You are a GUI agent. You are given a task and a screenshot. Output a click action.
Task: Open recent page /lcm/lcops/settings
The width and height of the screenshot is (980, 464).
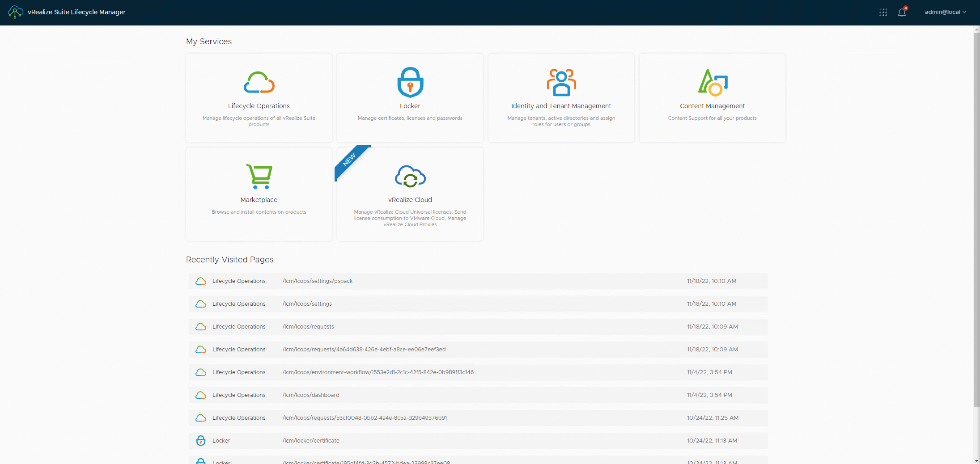tap(307, 304)
